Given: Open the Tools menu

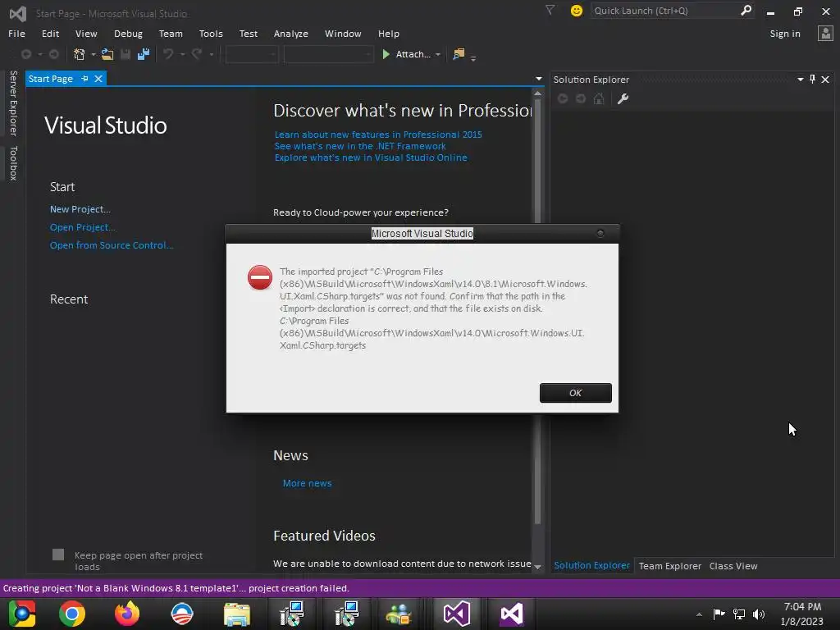Looking at the screenshot, I should (x=211, y=33).
